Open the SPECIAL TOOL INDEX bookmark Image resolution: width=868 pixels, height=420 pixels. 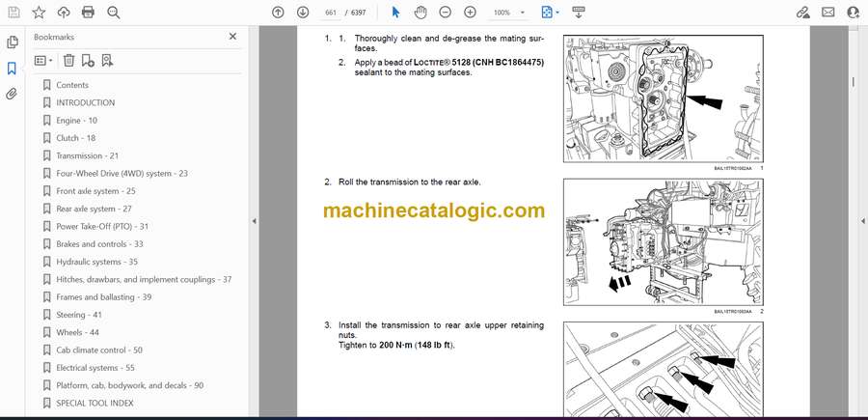95,403
